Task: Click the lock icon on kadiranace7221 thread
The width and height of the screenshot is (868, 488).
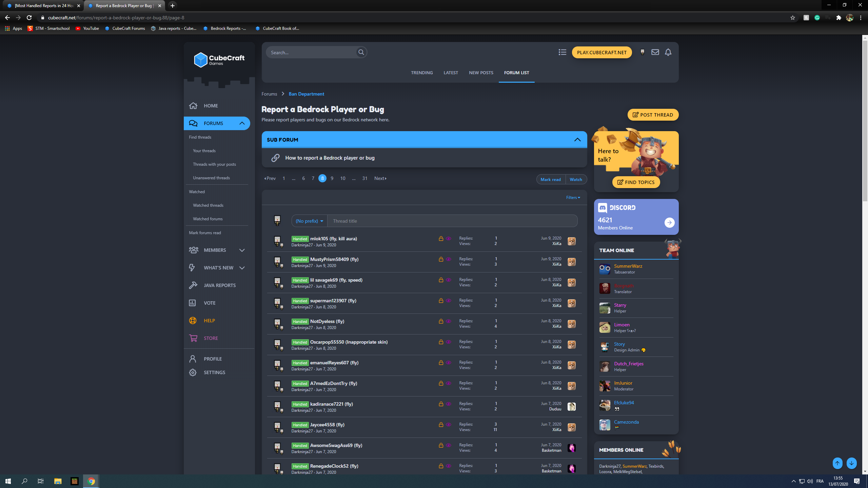Action: point(441,404)
